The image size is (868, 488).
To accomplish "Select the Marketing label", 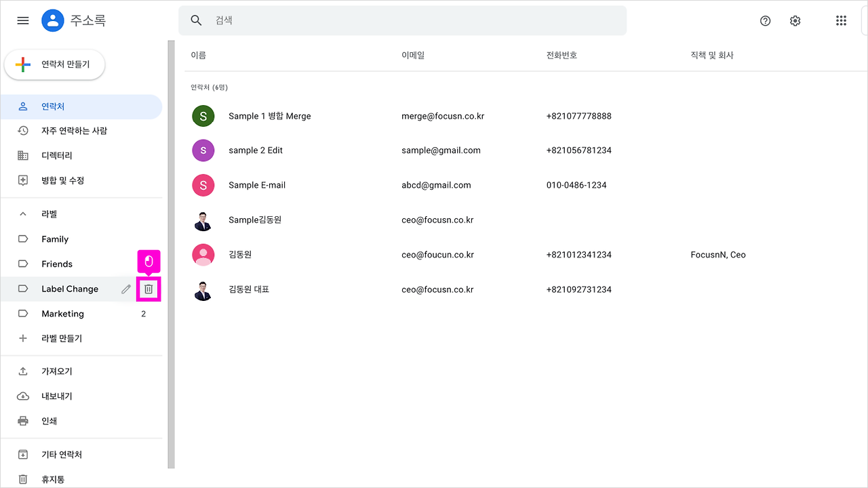I will click(63, 313).
